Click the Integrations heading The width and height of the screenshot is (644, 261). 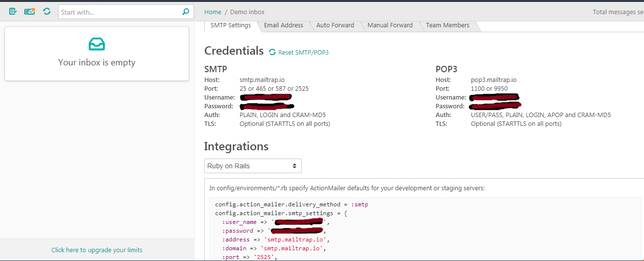236,146
